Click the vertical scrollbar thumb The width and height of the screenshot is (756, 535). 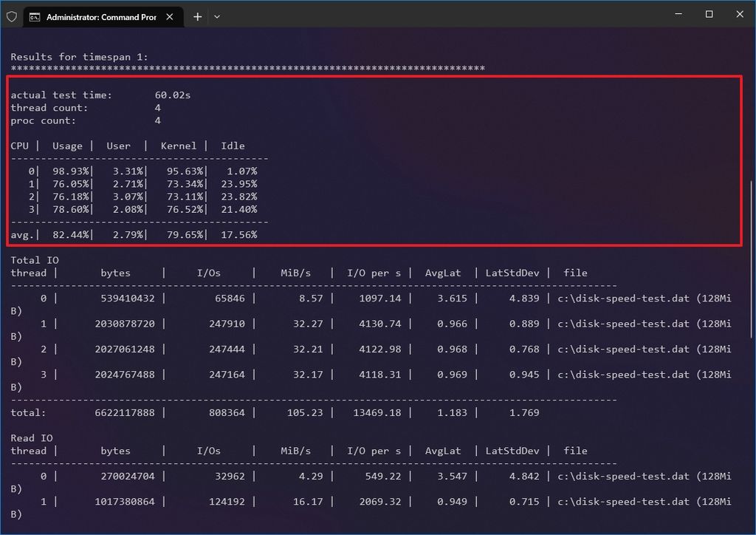[x=751, y=259]
